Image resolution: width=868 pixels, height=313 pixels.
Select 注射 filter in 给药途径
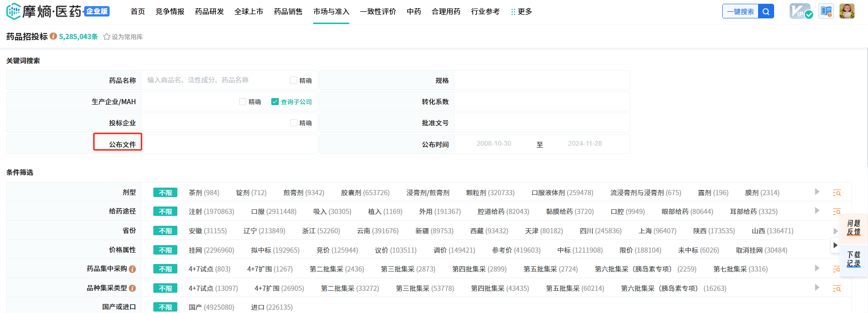(211, 212)
